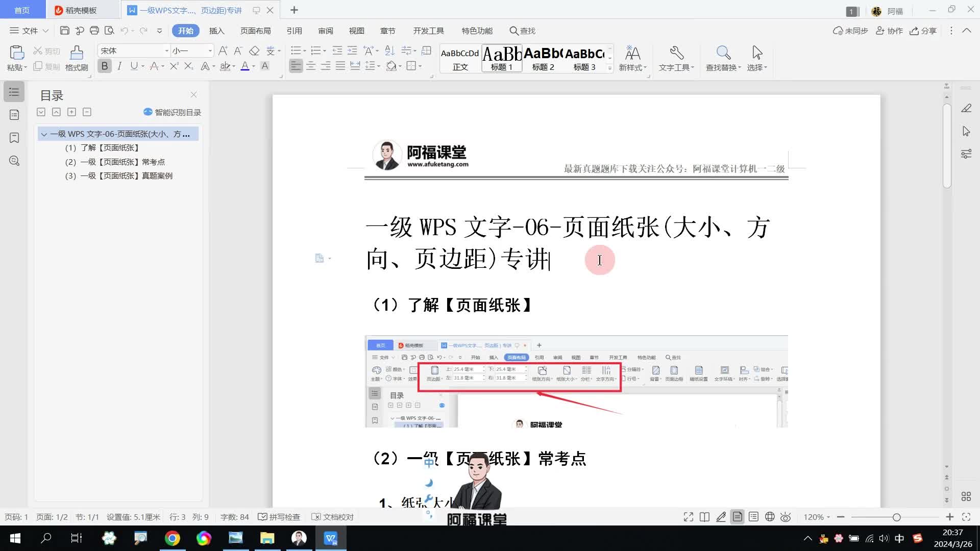
Task: Click the zoom in plus button
Action: pos(949,517)
